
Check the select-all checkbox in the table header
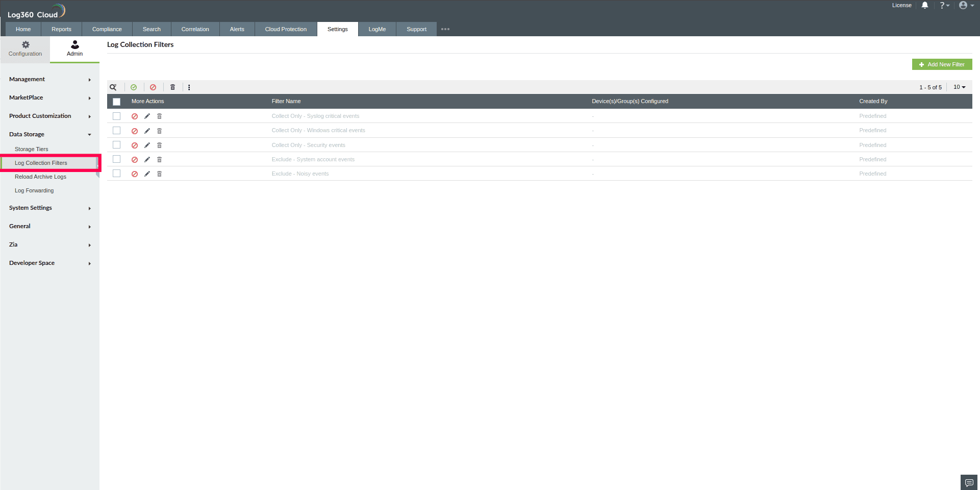click(117, 102)
